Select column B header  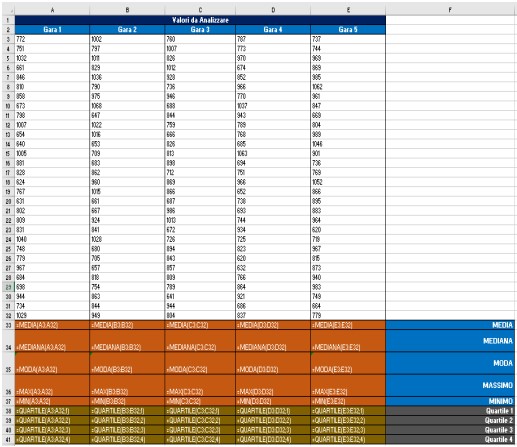coord(127,10)
